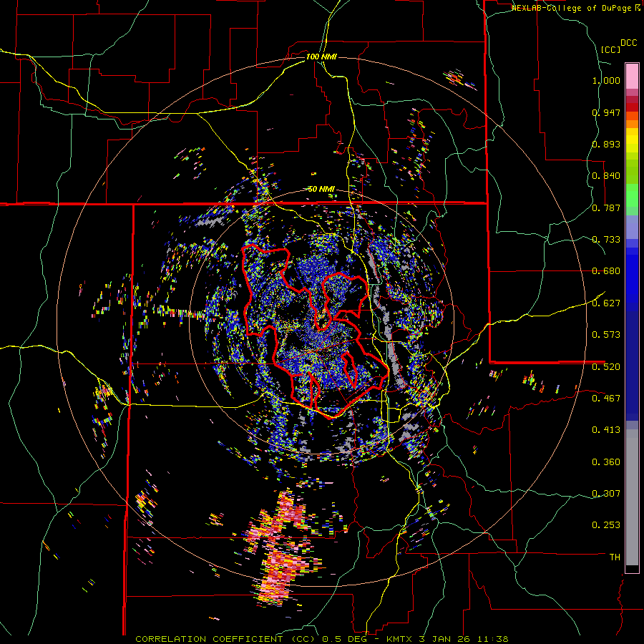Pick the yellow color bar segment
This screenshot has width=644, height=644.
(x=632, y=140)
